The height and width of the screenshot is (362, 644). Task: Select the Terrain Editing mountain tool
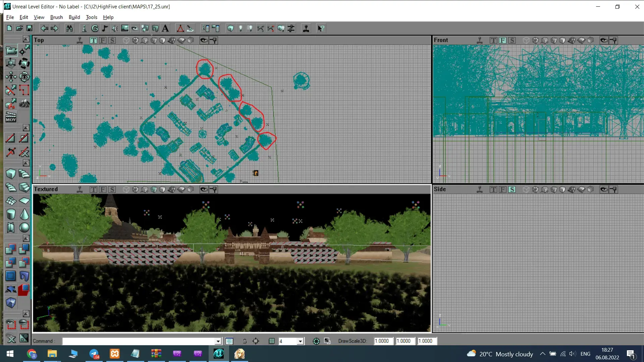click(24, 104)
